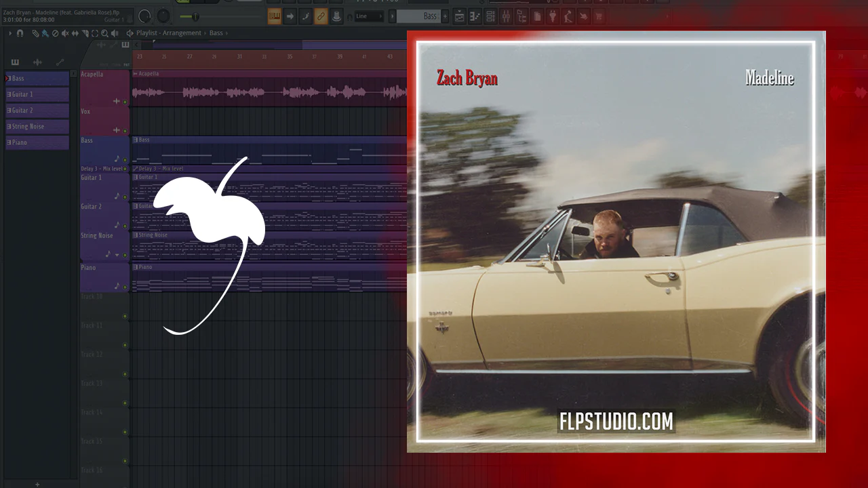Select the Mute tool (crossed speaker) in Playlist

(x=65, y=33)
